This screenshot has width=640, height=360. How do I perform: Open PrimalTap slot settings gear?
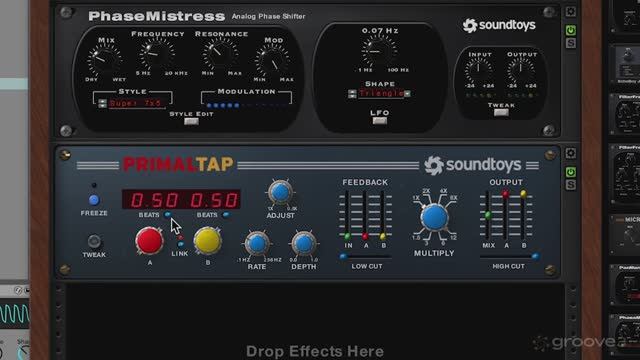pyautogui.click(x=571, y=153)
